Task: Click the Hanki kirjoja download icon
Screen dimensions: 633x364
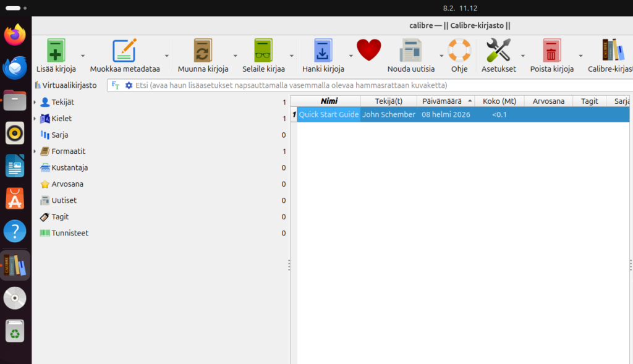Action: [323, 51]
